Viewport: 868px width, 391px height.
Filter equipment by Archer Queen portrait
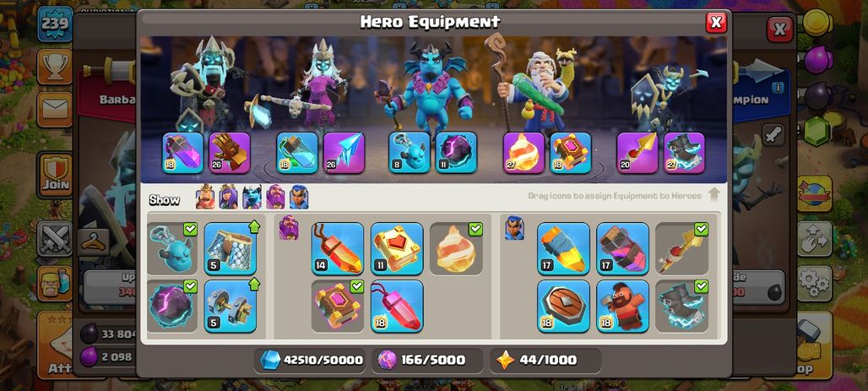(x=229, y=197)
